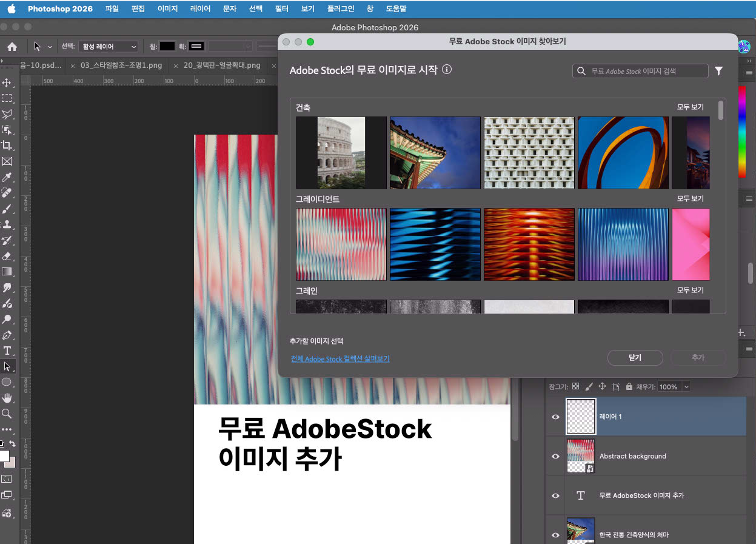Toggle Quick Mask mode in toolbar
Image resolution: width=756 pixels, height=544 pixels.
pyautogui.click(x=7, y=479)
